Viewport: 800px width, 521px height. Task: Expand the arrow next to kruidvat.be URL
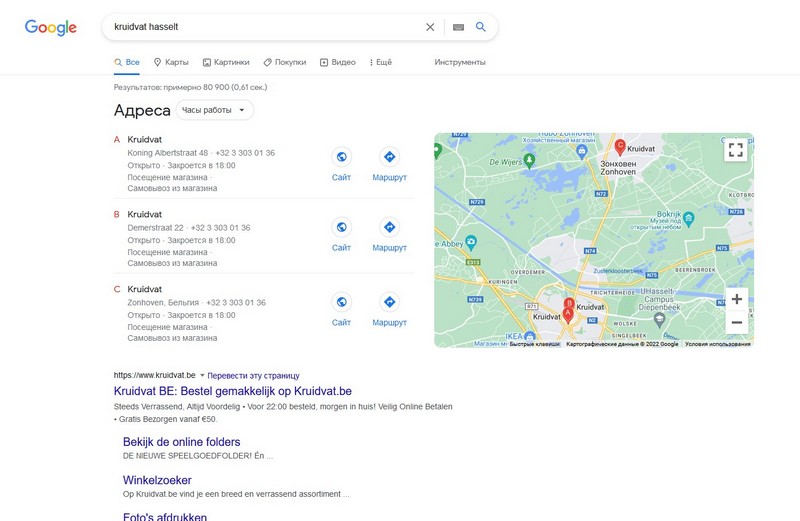pos(202,376)
